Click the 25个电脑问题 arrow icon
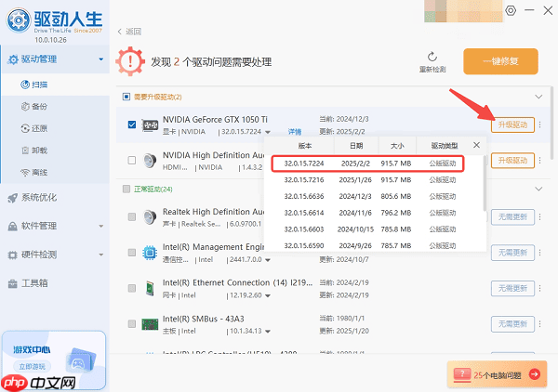 pyautogui.click(x=534, y=373)
